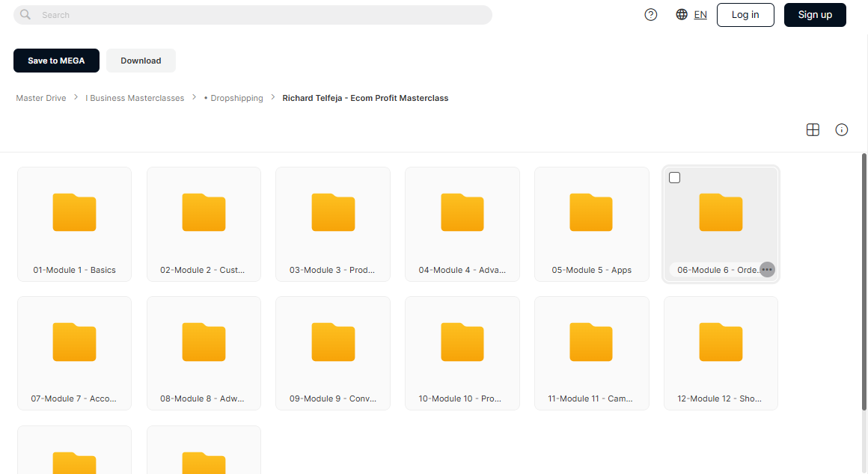Open the 01-Module 1 - Basics folder icon
The width and height of the screenshot is (868, 474).
click(x=74, y=212)
